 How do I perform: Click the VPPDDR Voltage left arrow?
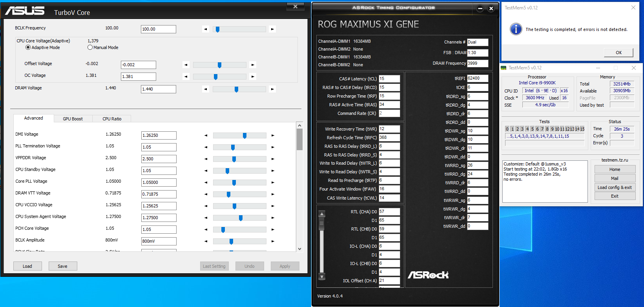tap(206, 159)
